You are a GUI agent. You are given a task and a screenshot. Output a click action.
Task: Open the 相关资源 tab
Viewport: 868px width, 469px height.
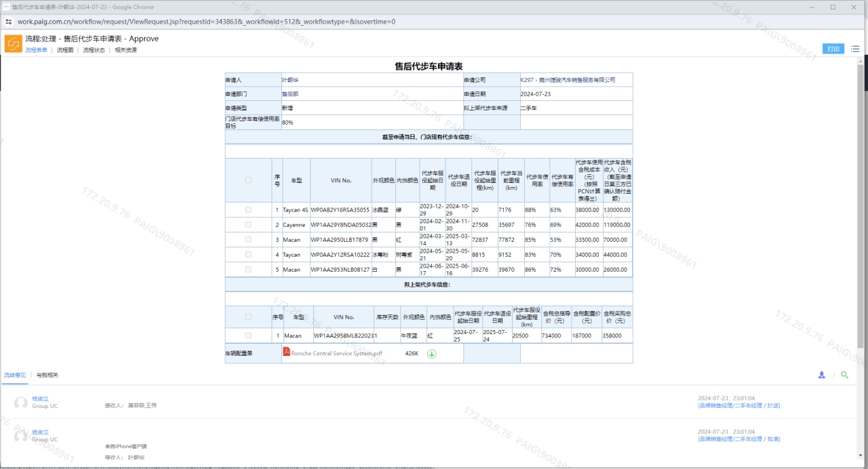pyautogui.click(x=125, y=50)
